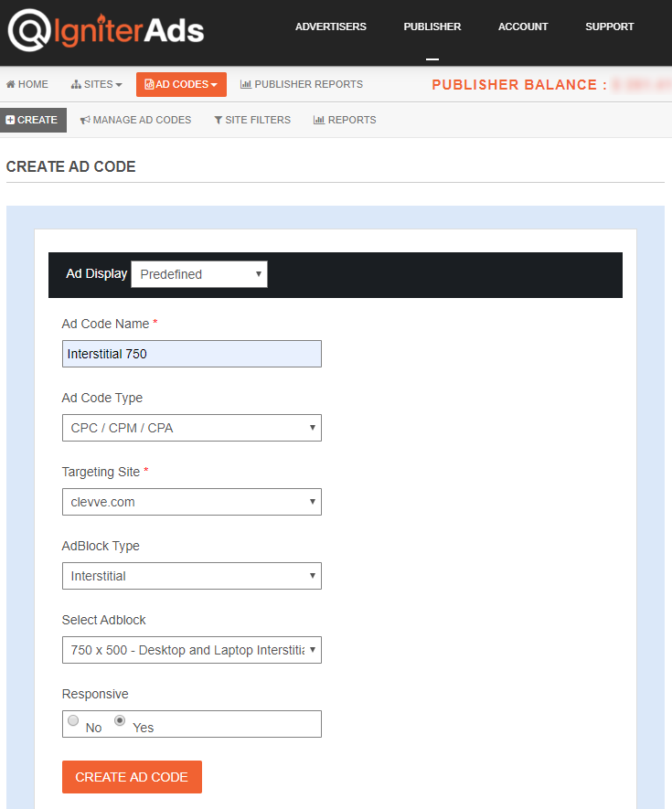Open Publisher Reports tab
Viewport: 672px width, 809px height.
[x=302, y=84]
